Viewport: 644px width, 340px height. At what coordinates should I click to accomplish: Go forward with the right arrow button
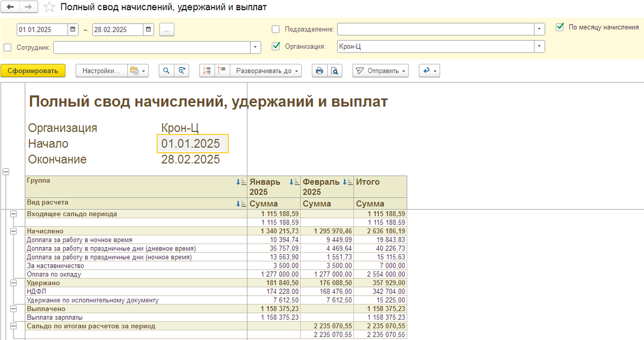[x=28, y=7]
